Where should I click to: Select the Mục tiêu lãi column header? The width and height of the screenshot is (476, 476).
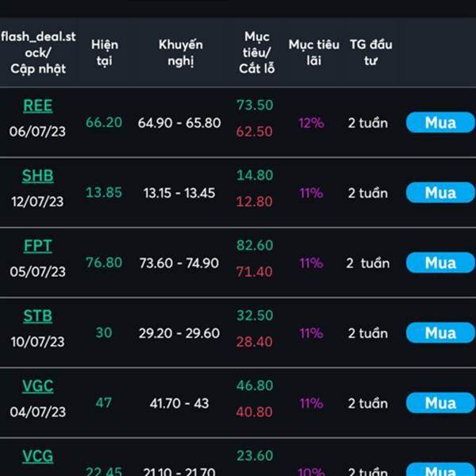tap(314, 52)
